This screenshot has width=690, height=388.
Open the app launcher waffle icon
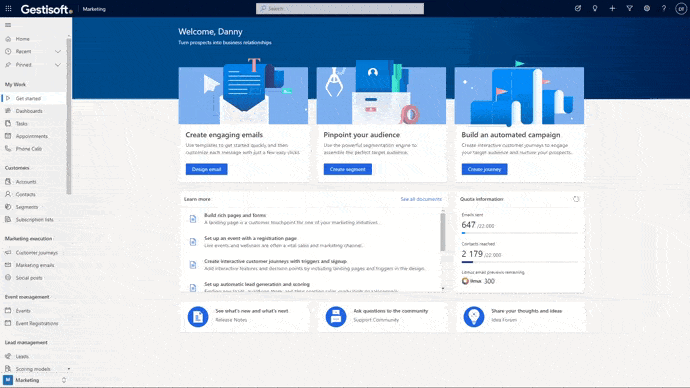[x=8, y=8]
